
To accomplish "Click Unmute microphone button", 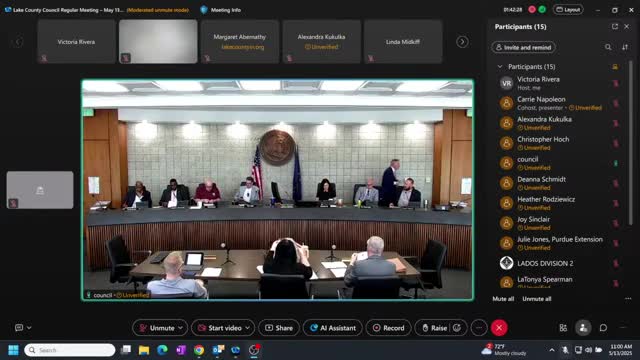I will tap(157, 328).
